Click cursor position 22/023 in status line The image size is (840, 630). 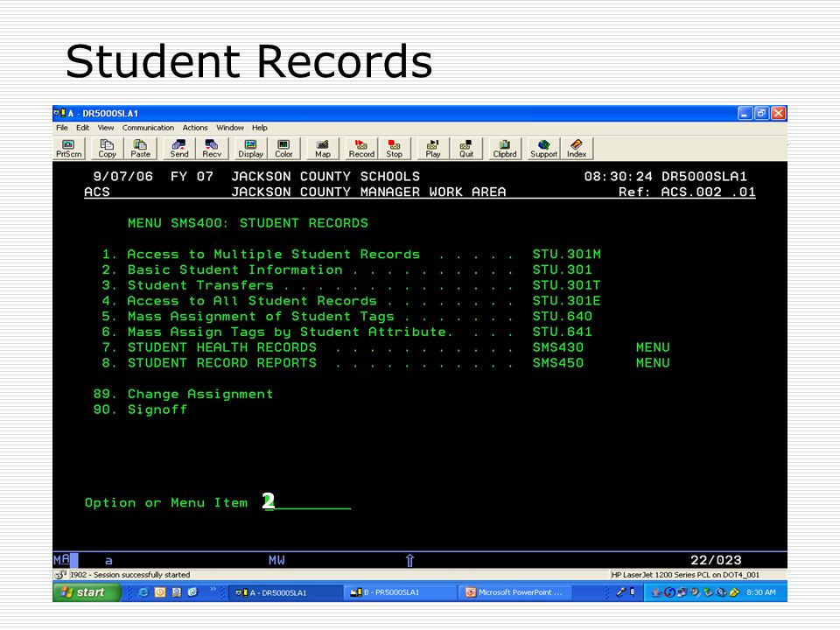717,560
